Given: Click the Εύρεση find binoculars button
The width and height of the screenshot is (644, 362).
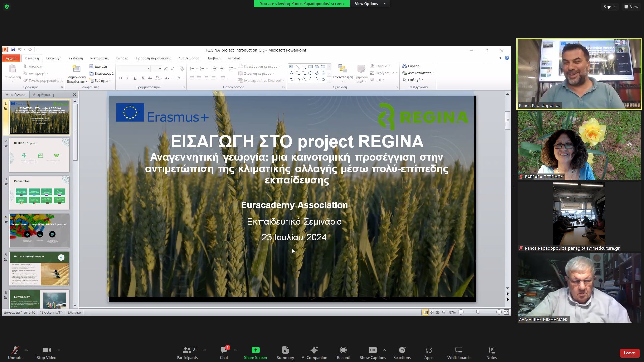Looking at the screenshot, I should pos(411,66).
